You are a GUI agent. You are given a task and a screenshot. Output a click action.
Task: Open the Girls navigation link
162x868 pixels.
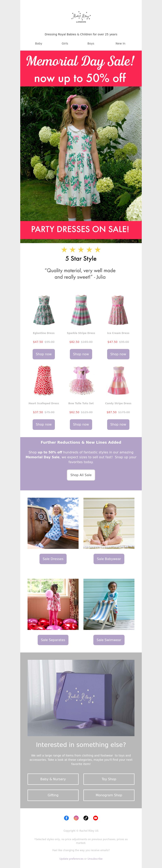click(x=65, y=43)
